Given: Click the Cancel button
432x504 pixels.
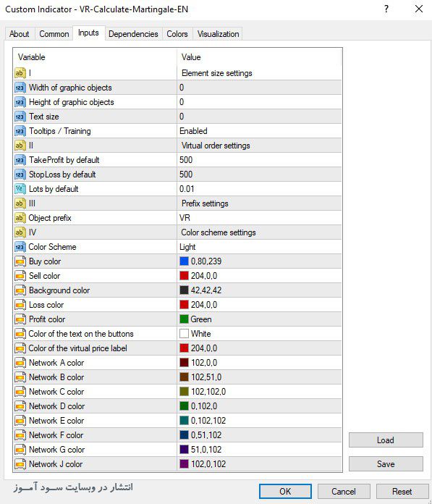Looking at the screenshot, I should (344, 491).
